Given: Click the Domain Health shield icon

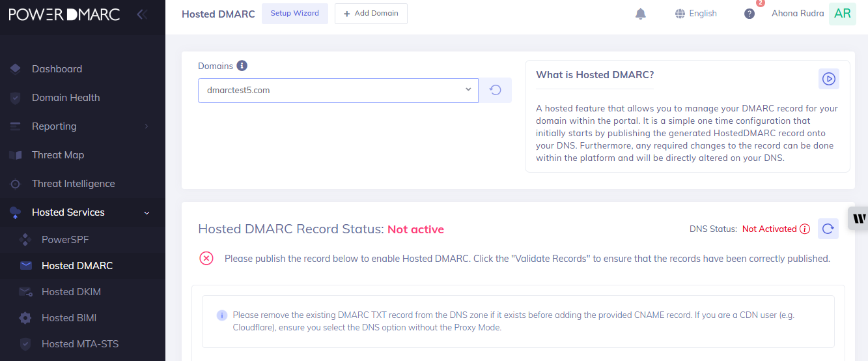Looking at the screenshot, I should tap(16, 98).
